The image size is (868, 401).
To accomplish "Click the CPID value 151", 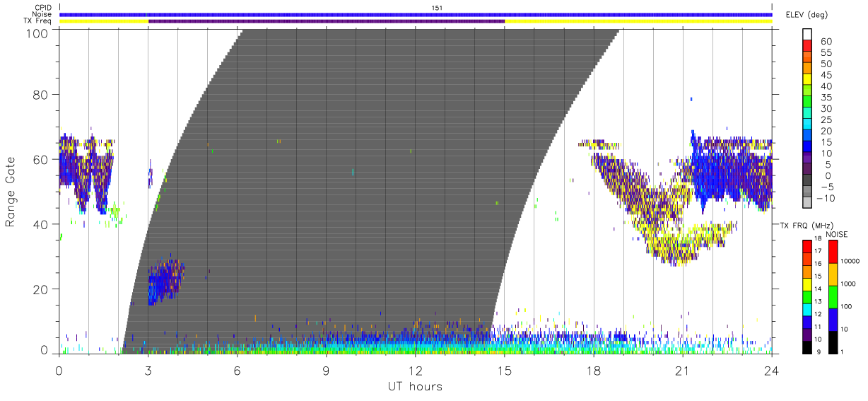I will click(x=438, y=8).
